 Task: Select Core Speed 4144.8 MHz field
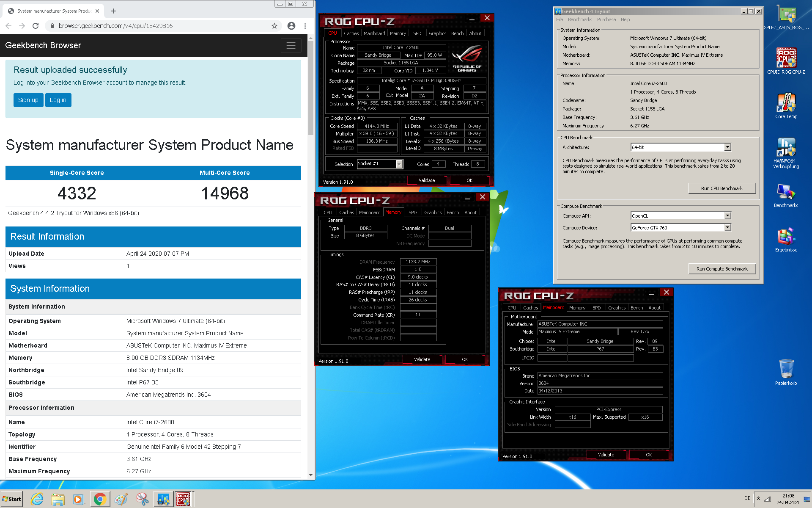377,126
